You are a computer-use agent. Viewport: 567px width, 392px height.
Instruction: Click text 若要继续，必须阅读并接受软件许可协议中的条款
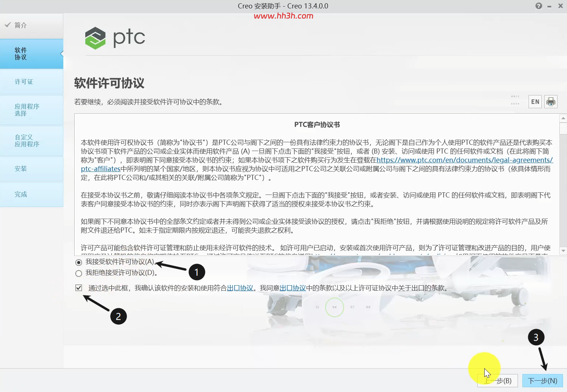click(148, 102)
